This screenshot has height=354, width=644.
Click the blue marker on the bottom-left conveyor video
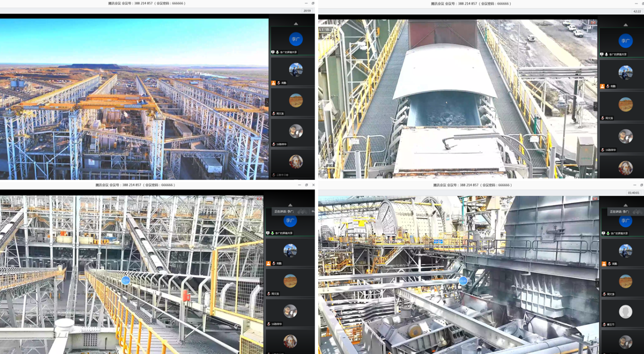125,280
